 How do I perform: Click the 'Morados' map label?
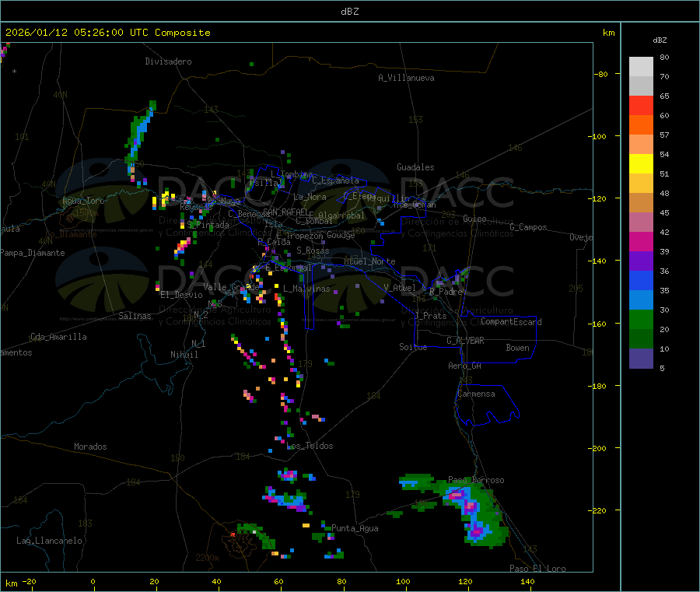tap(90, 447)
